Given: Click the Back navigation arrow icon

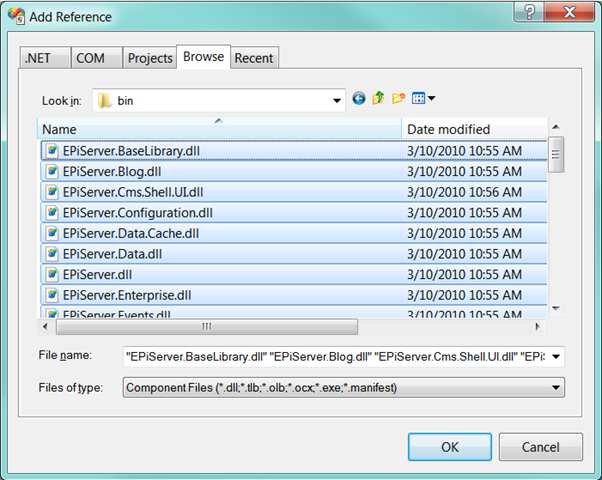Looking at the screenshot, I should pyautogui.click(x=359, y=99).
